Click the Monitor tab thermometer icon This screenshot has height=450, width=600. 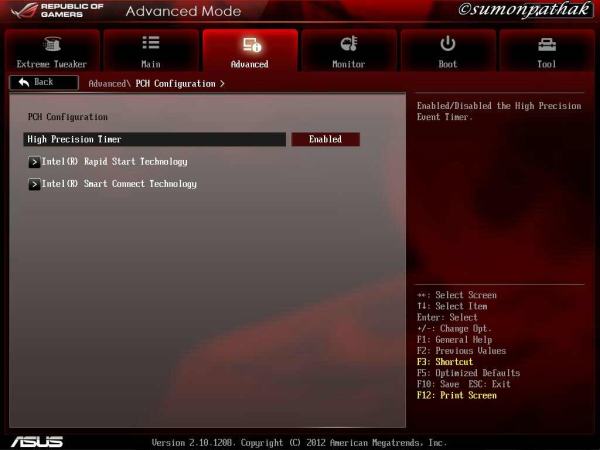[x=349, y=44]
